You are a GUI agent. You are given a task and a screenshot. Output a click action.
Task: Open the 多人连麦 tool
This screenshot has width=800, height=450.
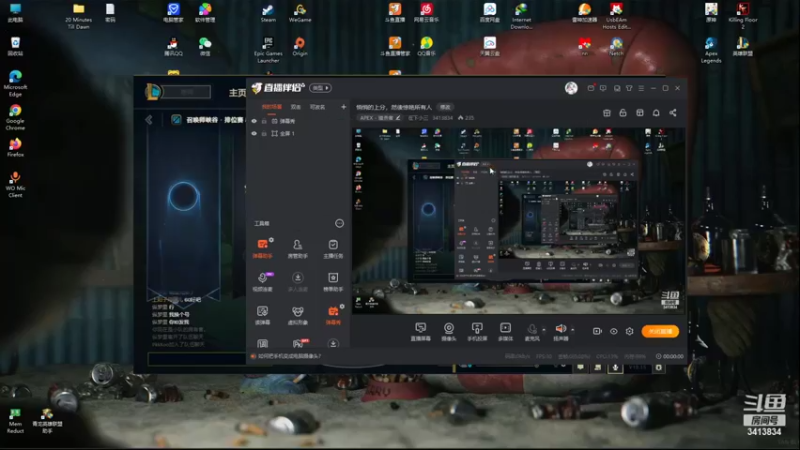click(x=297, y=282)
